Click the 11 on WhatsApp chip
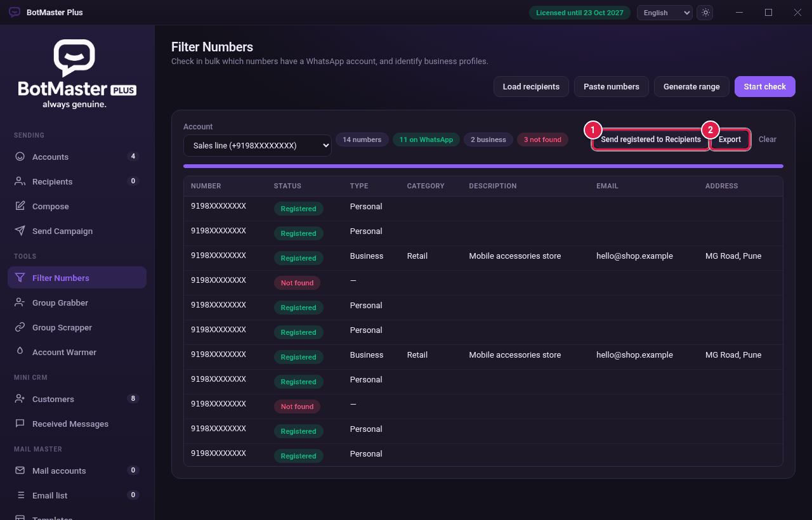 pos(426,140)
